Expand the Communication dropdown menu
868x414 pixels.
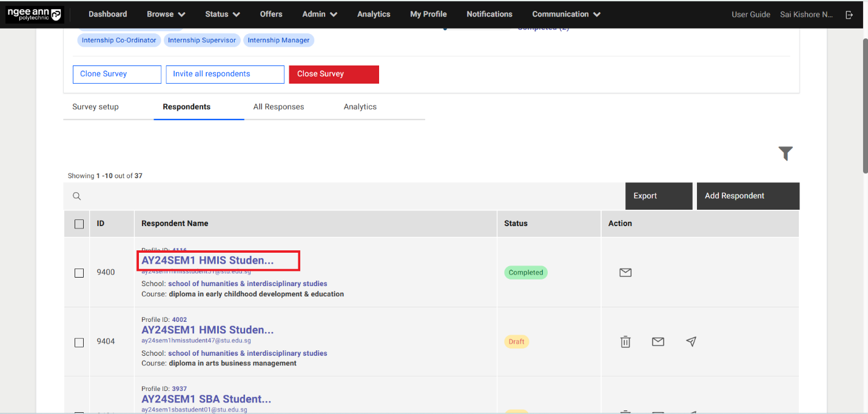tap(567, 14)
